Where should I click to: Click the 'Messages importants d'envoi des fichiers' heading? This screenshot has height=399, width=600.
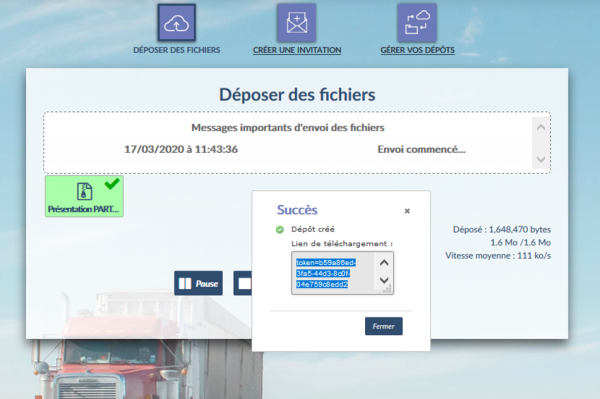tap(288, 128)
